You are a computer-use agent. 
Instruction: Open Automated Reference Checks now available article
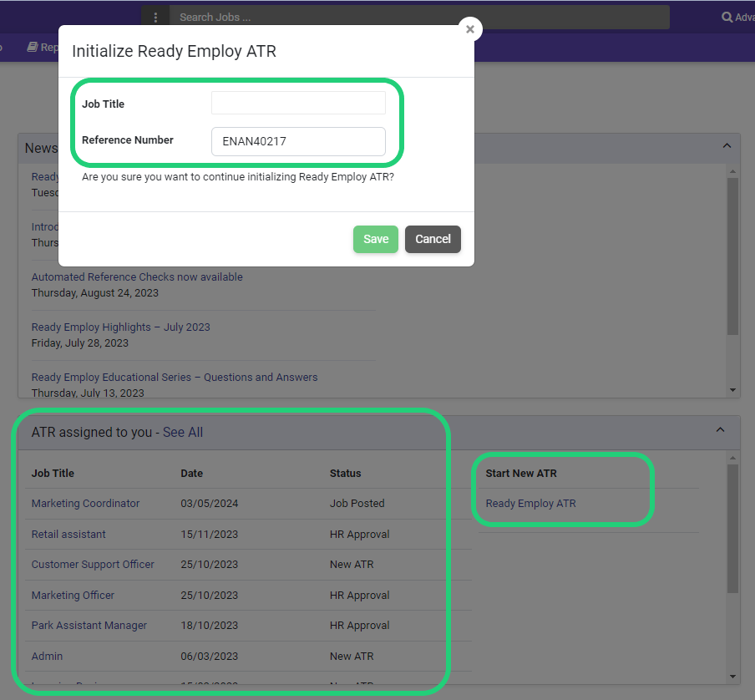tap(137, 276)
